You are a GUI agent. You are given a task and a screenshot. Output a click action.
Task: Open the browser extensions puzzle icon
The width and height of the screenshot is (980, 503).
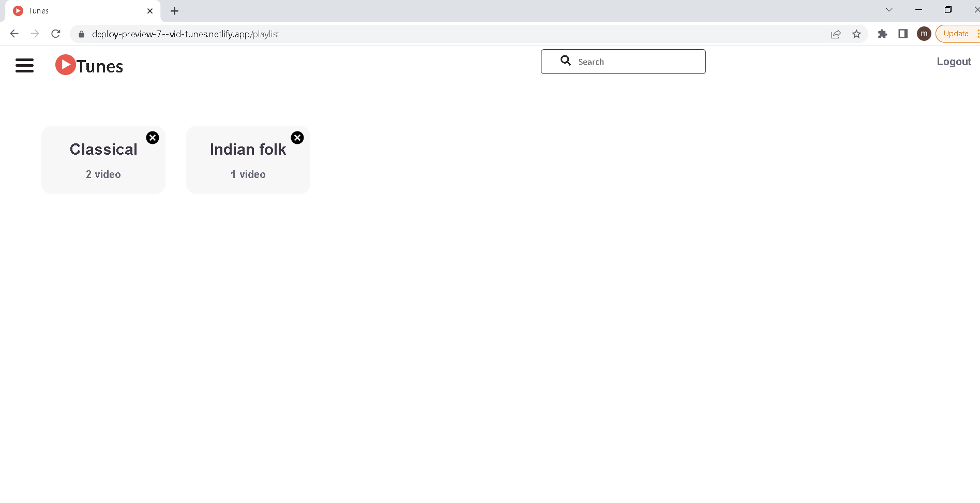(882, 34)
